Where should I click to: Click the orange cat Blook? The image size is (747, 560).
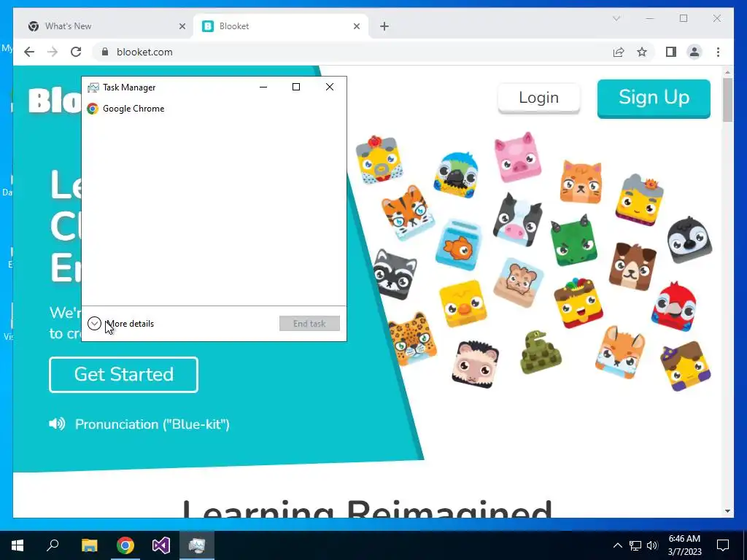coord(581,182)
